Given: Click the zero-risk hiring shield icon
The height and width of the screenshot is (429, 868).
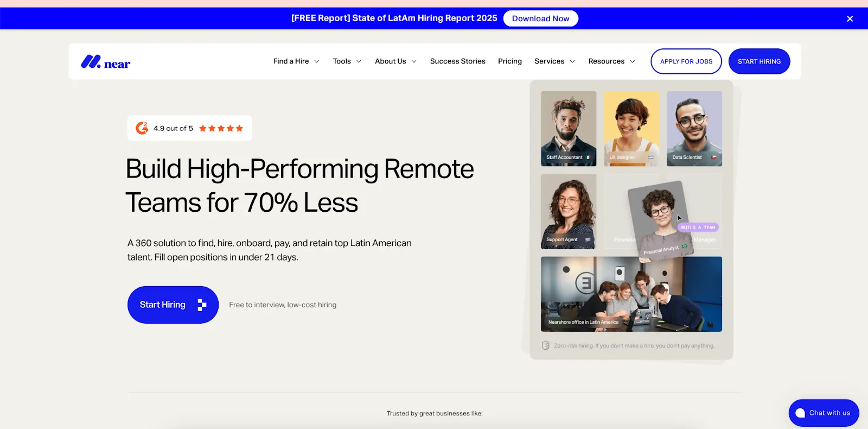Looking at the screenshot, I should [x=546, y=345].
